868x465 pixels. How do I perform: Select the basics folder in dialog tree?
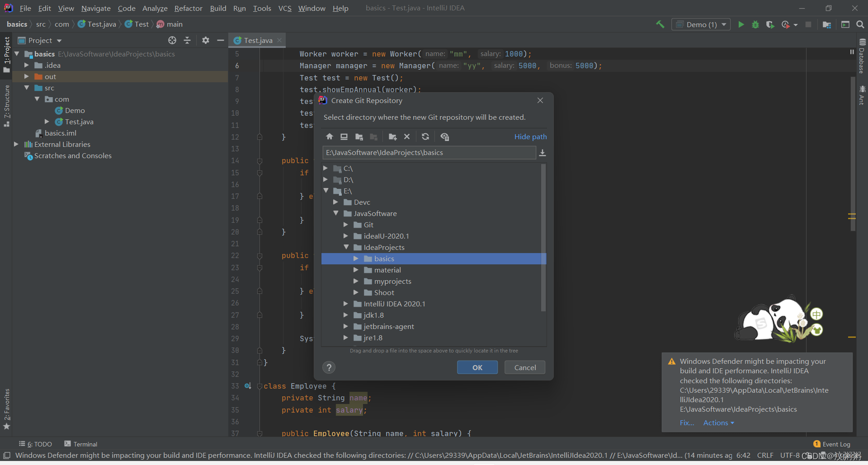click(x=434, y=258)
